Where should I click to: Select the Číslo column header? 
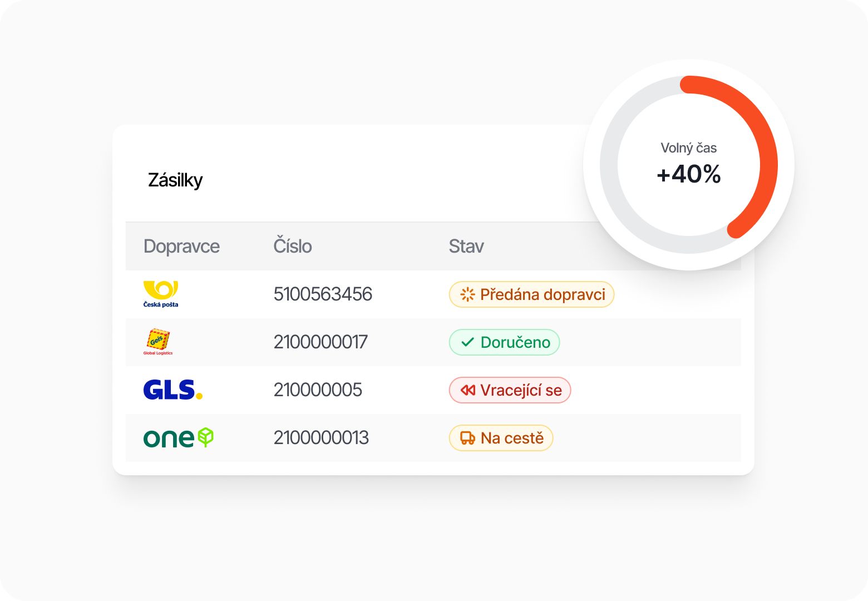(293, 246)
